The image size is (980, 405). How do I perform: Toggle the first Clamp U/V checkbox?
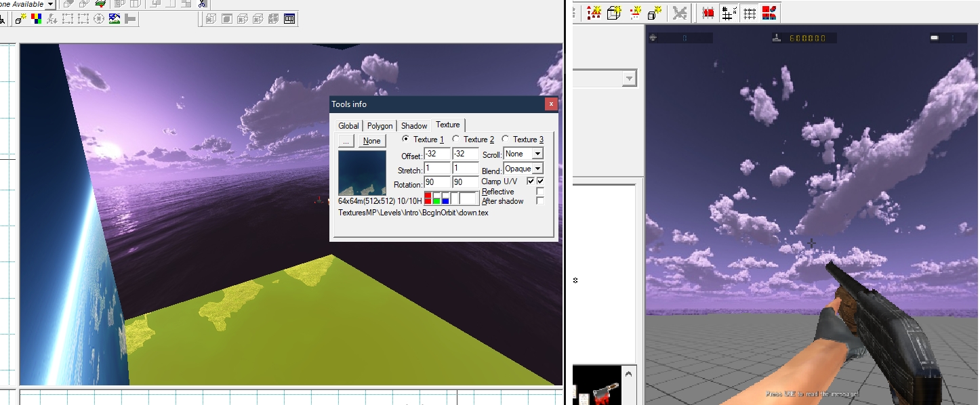[531, 182]
